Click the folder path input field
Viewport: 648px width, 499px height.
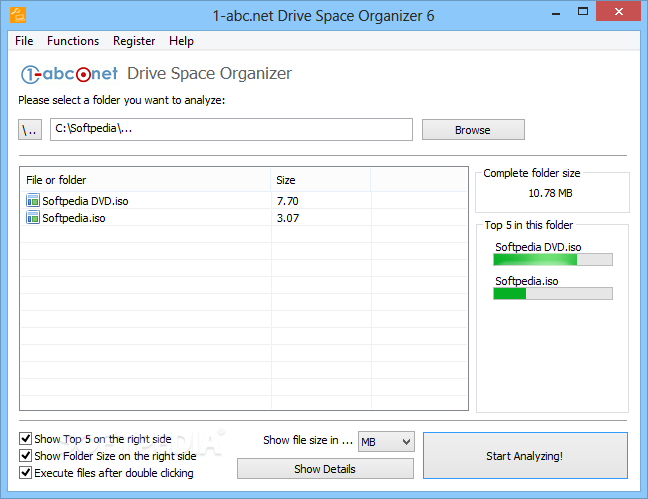pyautogui.click(x=231, y=129)
